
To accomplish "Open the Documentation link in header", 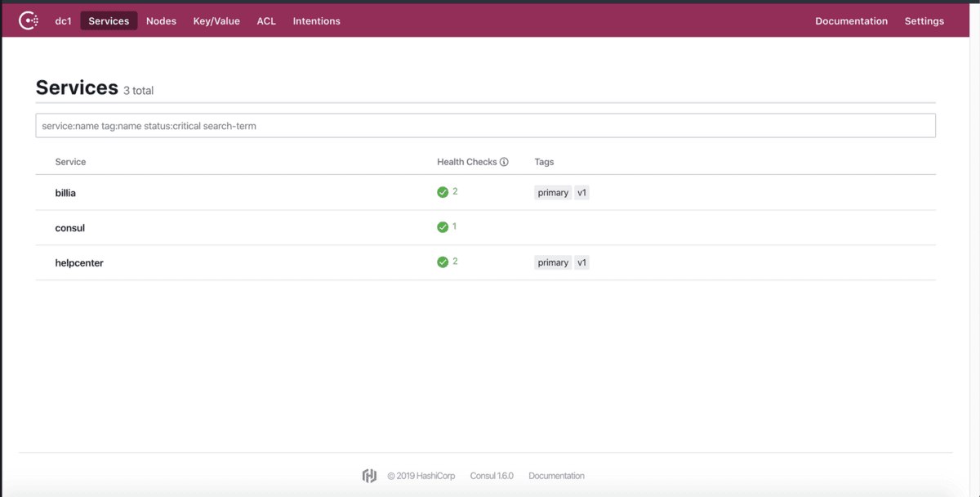I will pos(851,21).
